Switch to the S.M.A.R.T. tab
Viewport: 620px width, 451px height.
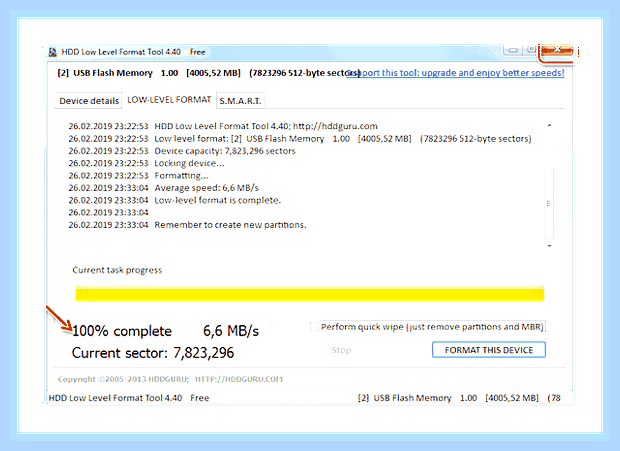[240, 101]
